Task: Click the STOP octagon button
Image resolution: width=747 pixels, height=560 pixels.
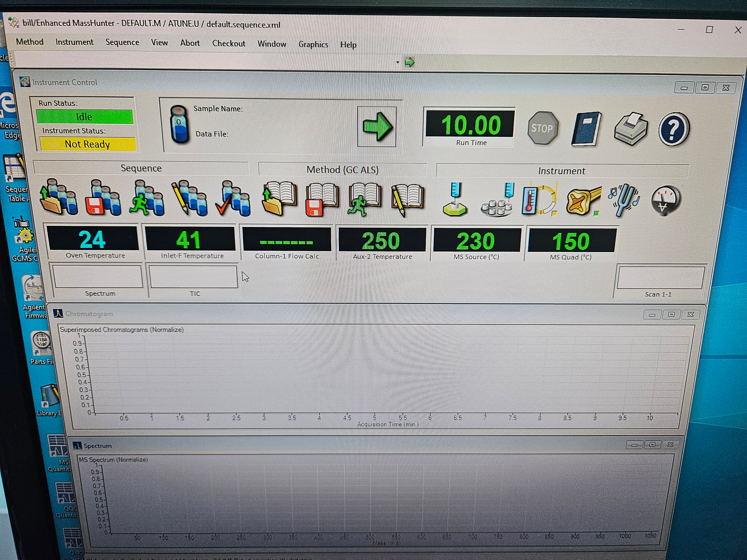Action: (x=542, y=128)
